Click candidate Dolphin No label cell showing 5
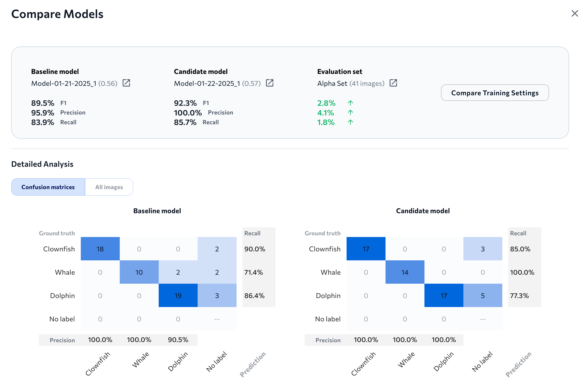Image resolution: width=588 pixels, height=387 pixels. pos(483,295)
